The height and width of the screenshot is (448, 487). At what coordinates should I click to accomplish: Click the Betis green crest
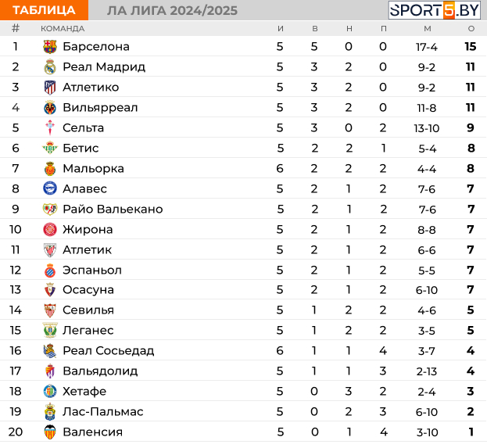coord(50,148)
